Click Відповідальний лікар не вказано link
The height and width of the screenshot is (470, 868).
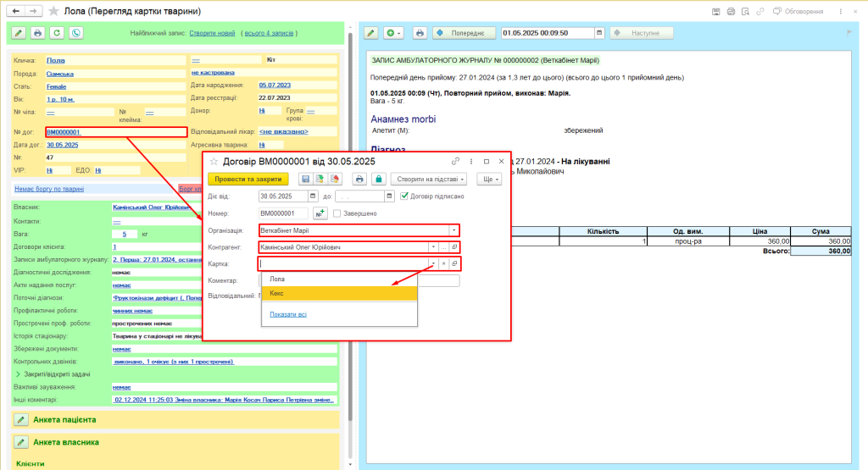coord(283,131)
